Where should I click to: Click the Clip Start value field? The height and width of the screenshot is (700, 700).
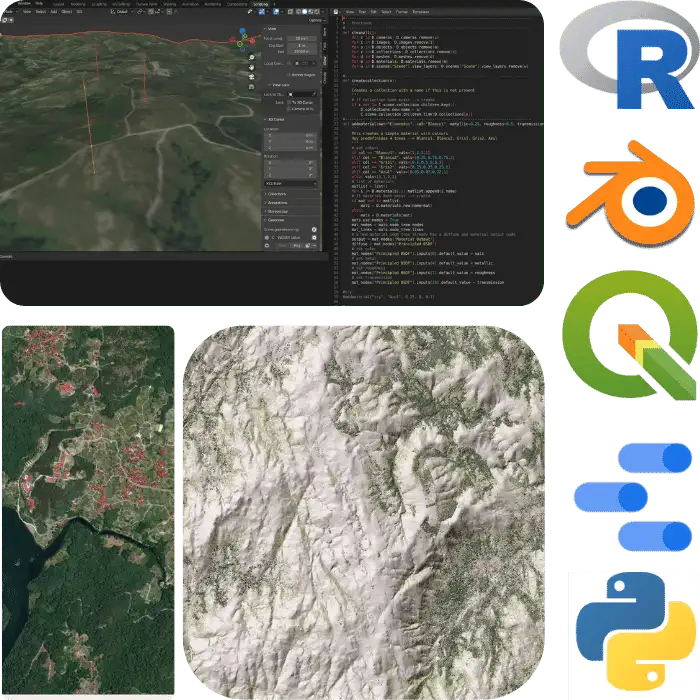click(303, 46)
